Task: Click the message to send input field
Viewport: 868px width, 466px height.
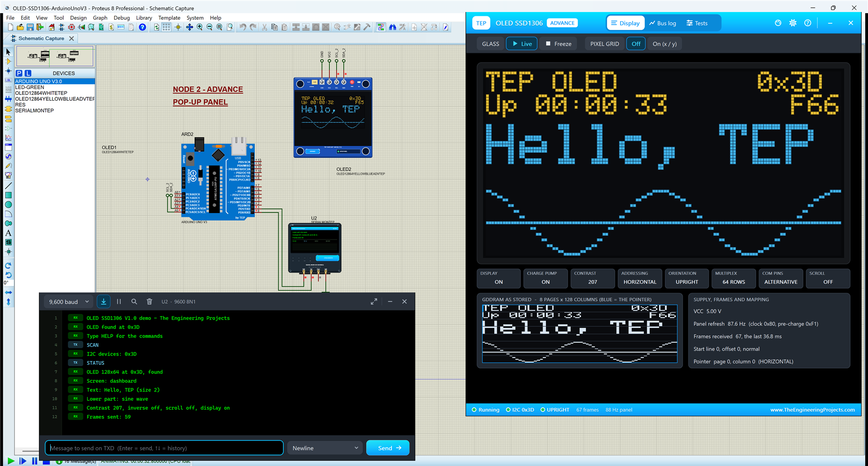Action: point(164,448)
